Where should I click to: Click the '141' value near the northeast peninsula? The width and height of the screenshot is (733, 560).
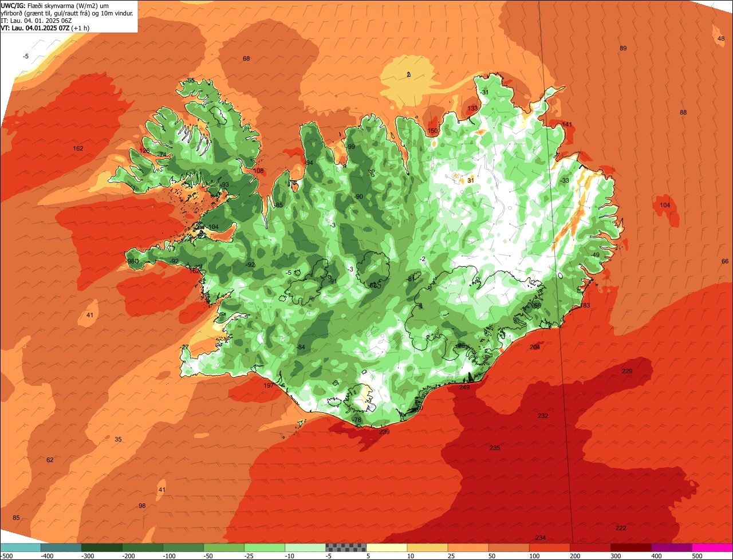point(567,125)
